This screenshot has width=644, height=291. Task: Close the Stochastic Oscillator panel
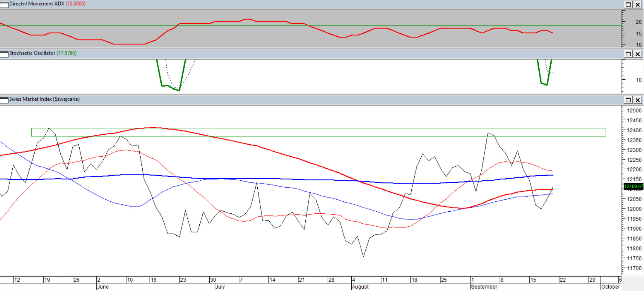pyautogui.click(x=638, y=54)
